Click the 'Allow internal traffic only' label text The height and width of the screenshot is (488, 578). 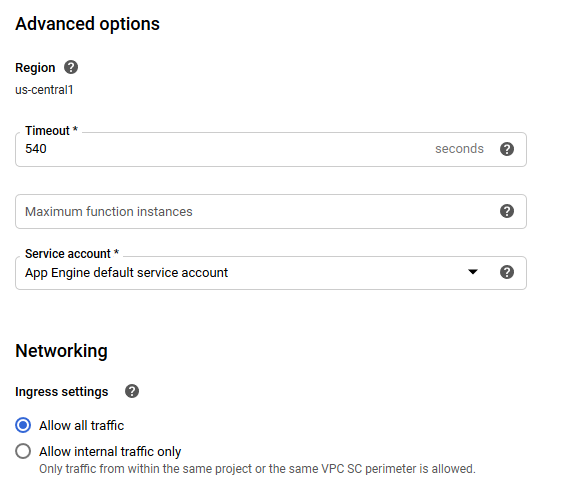pyautogui.click(x=110, y=452)
